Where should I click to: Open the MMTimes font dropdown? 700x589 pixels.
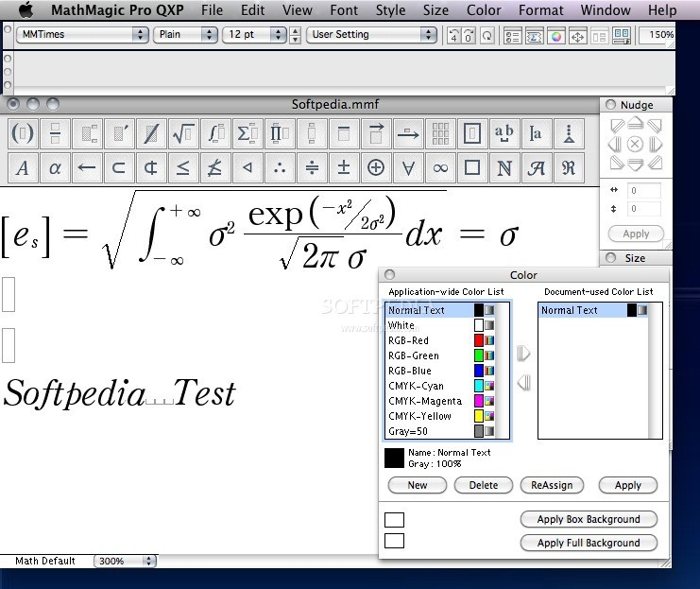coord(82,34)
